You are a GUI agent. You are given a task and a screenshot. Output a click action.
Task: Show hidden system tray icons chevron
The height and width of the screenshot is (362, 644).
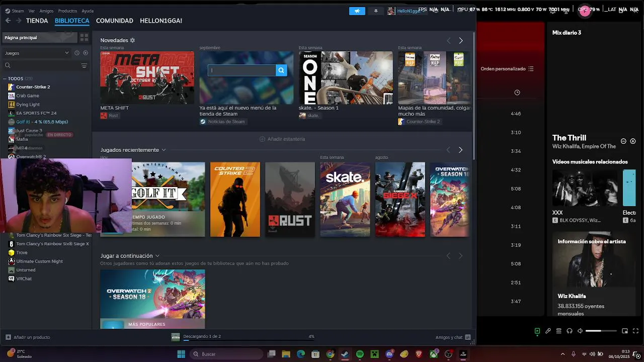coord(562,354)
